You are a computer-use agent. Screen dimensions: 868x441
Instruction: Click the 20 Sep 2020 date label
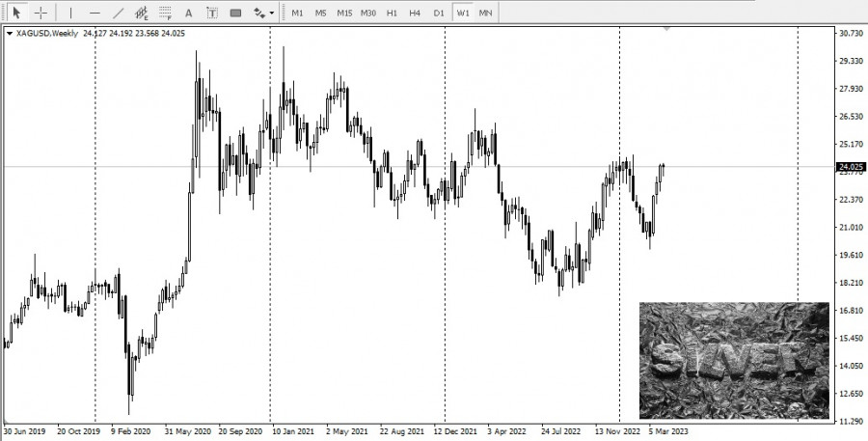coord(241,431)
